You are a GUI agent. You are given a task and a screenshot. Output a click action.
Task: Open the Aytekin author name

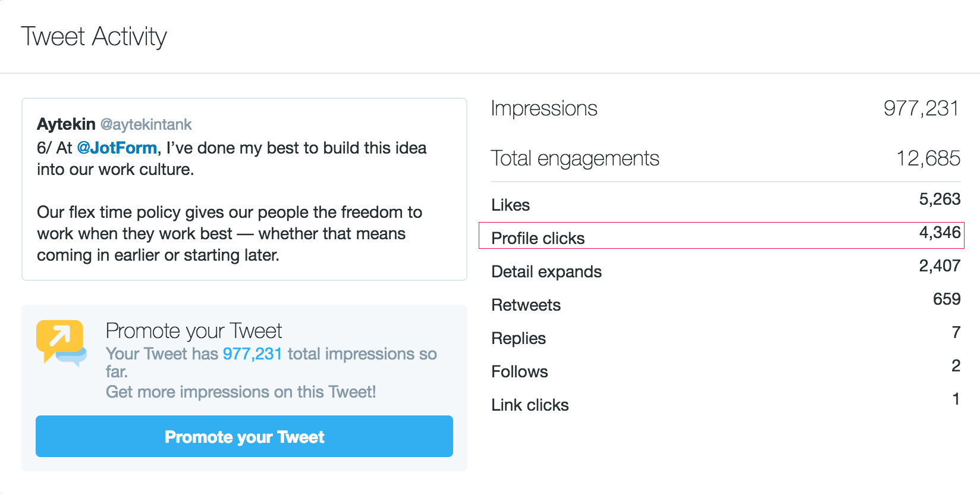point(66,124)
